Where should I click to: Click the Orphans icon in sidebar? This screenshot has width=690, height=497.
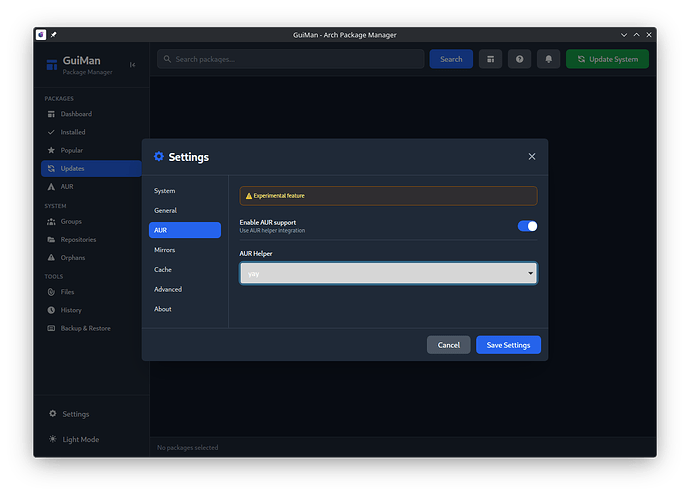pos(51,257)
